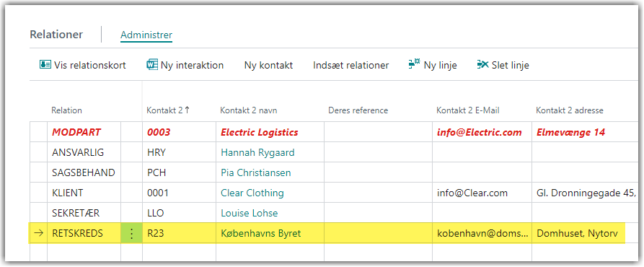Viewport: 644px width, 267px height.
Task: Click the Vis relationskort card icon
Action: (45, 65)
